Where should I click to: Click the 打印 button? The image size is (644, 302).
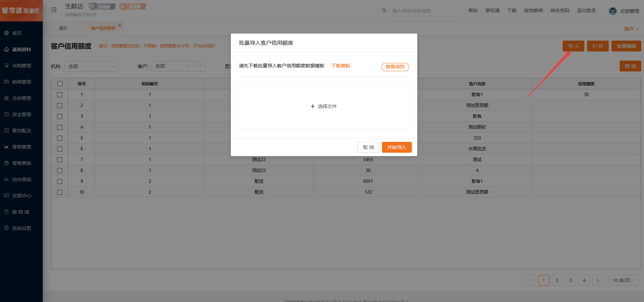[598, 46]
